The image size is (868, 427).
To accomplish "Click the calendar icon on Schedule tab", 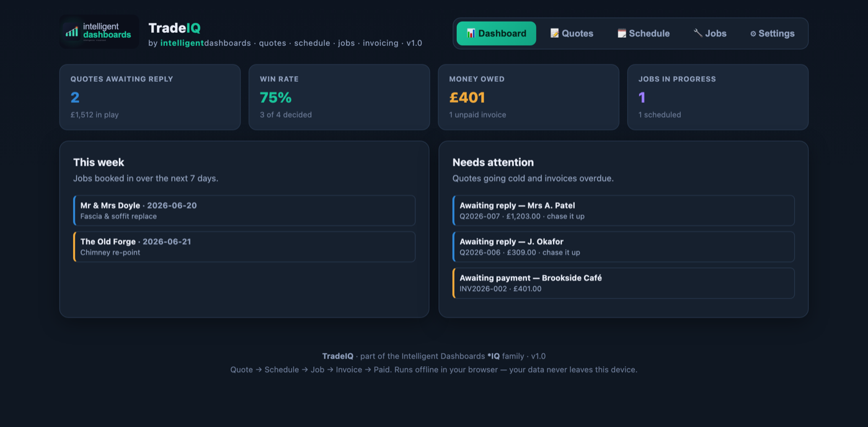I will coord(621,33).
